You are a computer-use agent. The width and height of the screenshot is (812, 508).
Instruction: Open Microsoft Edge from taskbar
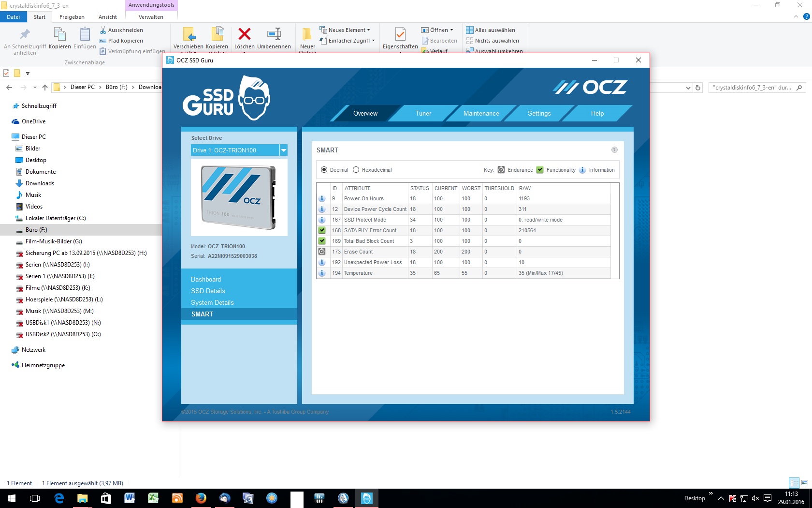(59, 498)
